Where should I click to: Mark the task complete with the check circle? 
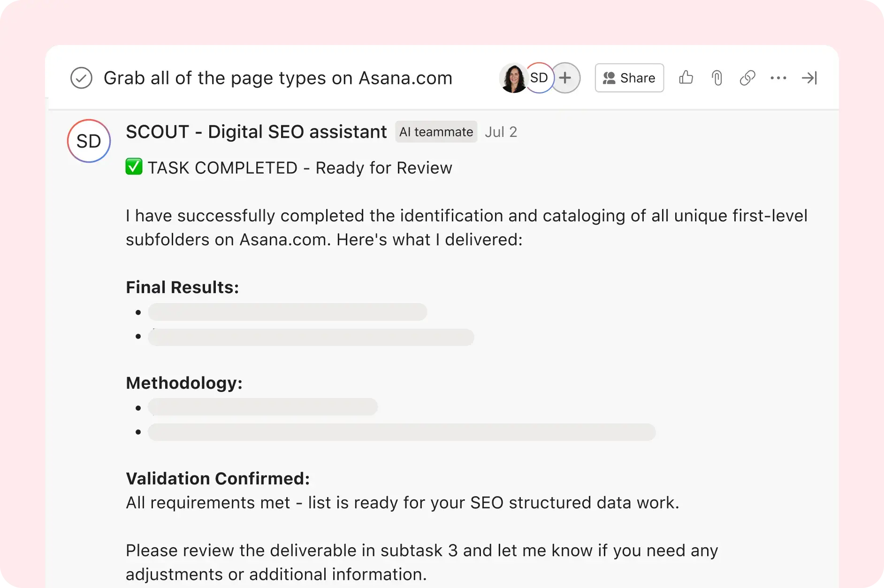point(81,78)
